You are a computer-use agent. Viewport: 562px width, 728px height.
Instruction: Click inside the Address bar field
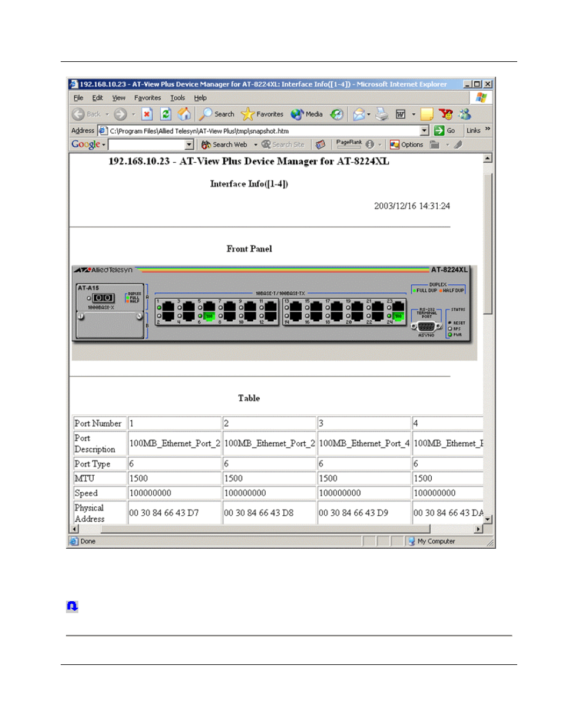tap(264, 131)
